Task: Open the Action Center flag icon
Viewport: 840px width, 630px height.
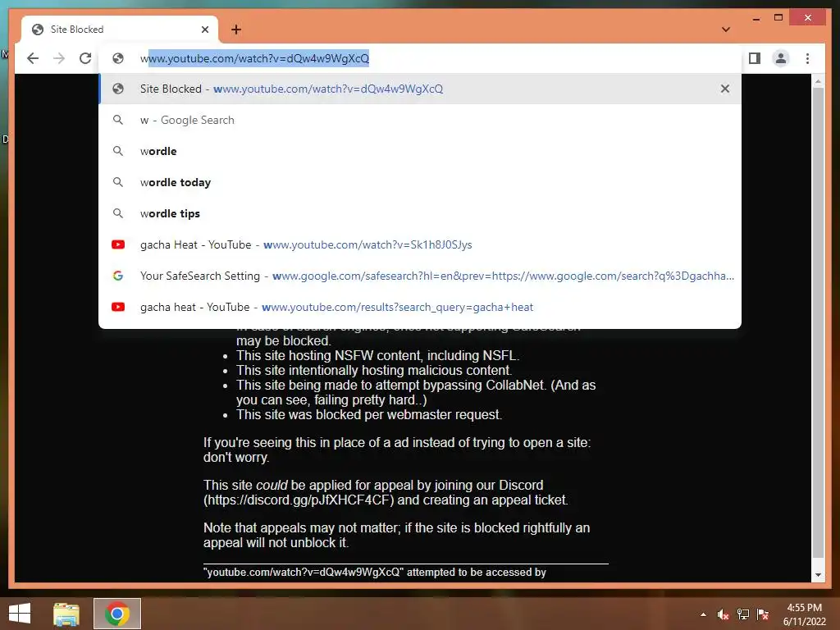Action: coord(763,614)
